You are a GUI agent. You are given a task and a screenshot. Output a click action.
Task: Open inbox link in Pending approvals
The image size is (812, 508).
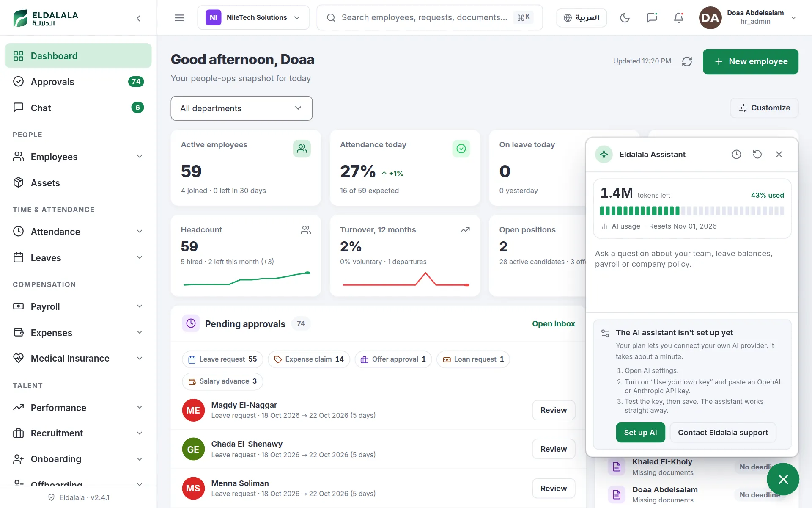click(x=553, y=324)
